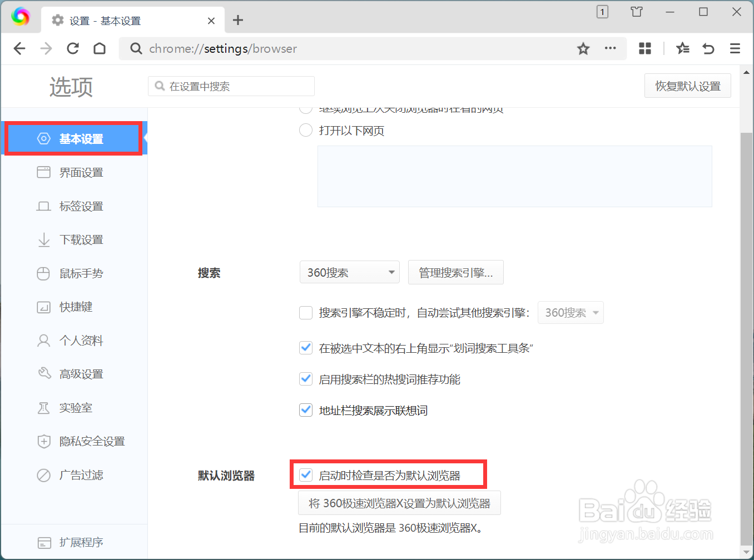Open 隐私安全设置 section

click(x=74, y=442)
